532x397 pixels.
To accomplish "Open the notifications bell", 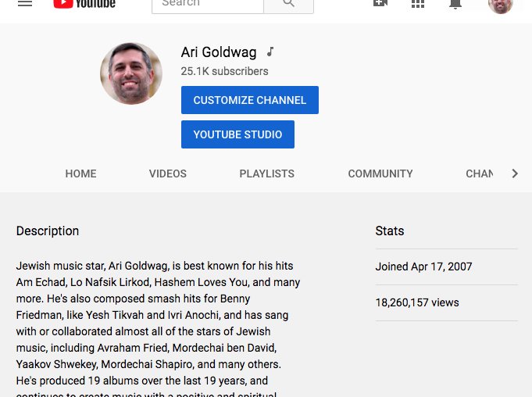I will (455, 4).
